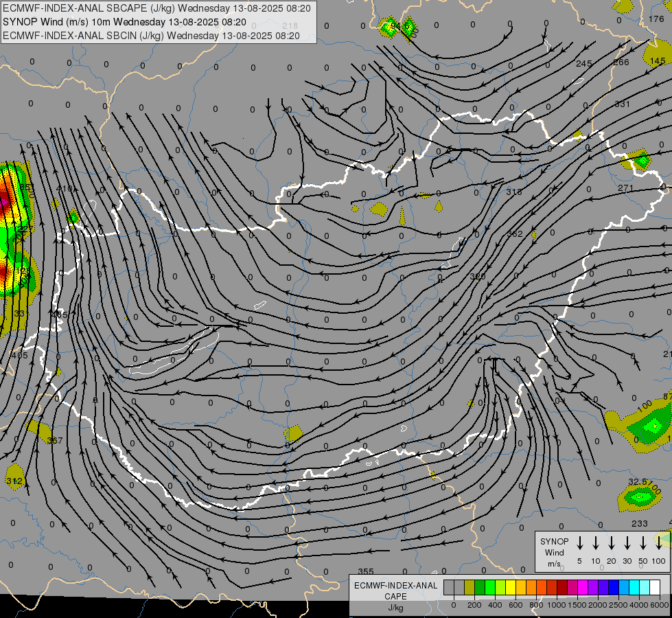Click the SYNOP Wind 10m title line
The width and height of the screenshot is (672, 618).
124,22
